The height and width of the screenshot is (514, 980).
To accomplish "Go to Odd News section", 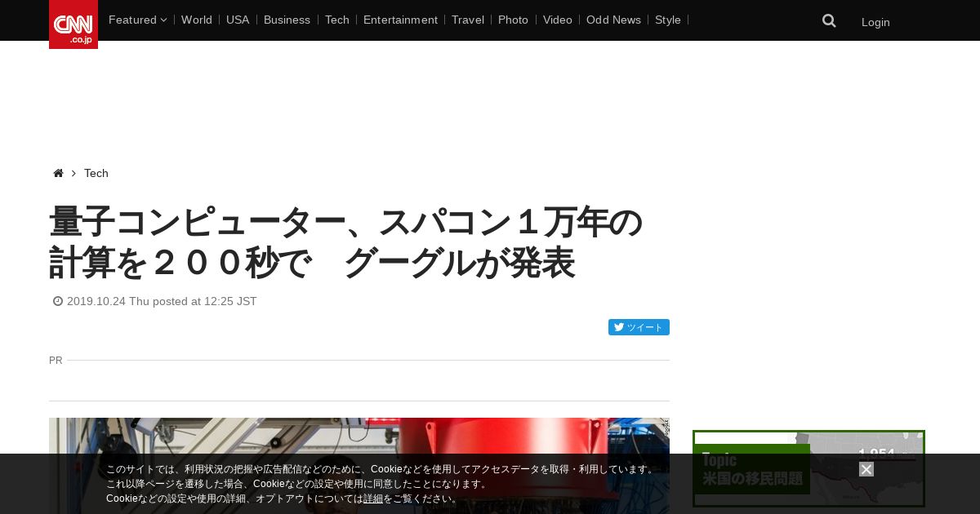I will pyautogui.click(x=613, y=20).
